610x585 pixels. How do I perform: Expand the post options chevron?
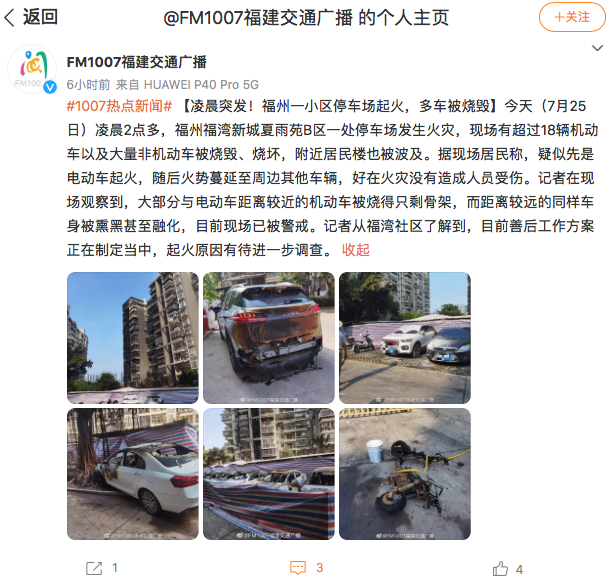coord(597,48)
